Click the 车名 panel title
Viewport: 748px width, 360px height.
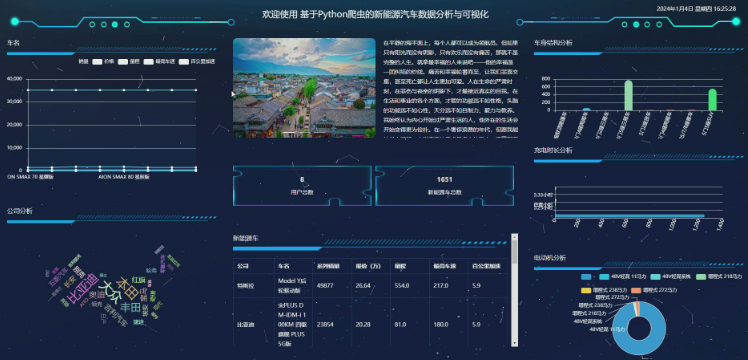point(13,43)
